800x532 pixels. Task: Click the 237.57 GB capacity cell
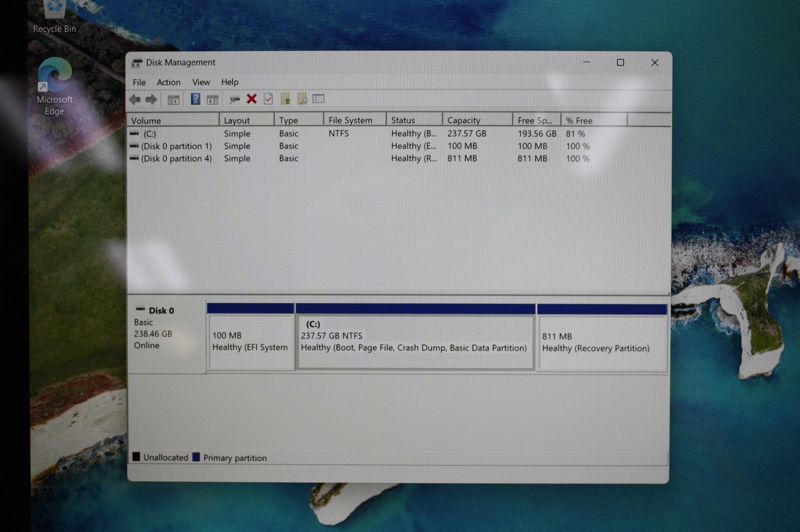[467, 133]
